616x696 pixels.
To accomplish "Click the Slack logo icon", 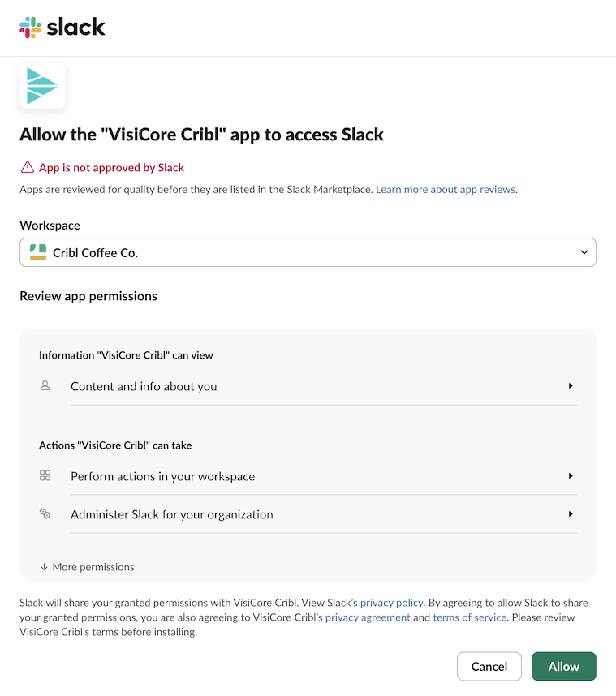I will pyautogui.click(x=30, y=26).
